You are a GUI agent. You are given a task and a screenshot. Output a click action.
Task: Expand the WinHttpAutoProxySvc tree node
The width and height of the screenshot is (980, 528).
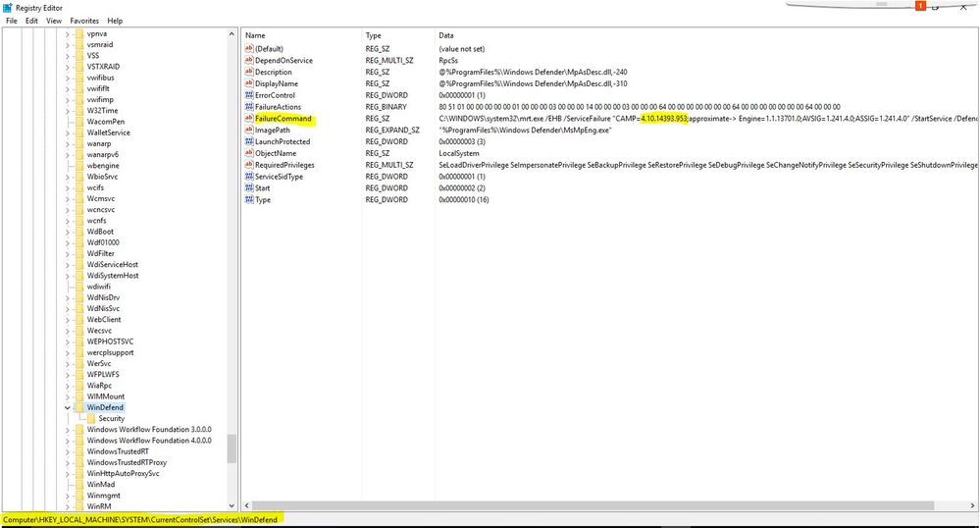pos(68,474)
